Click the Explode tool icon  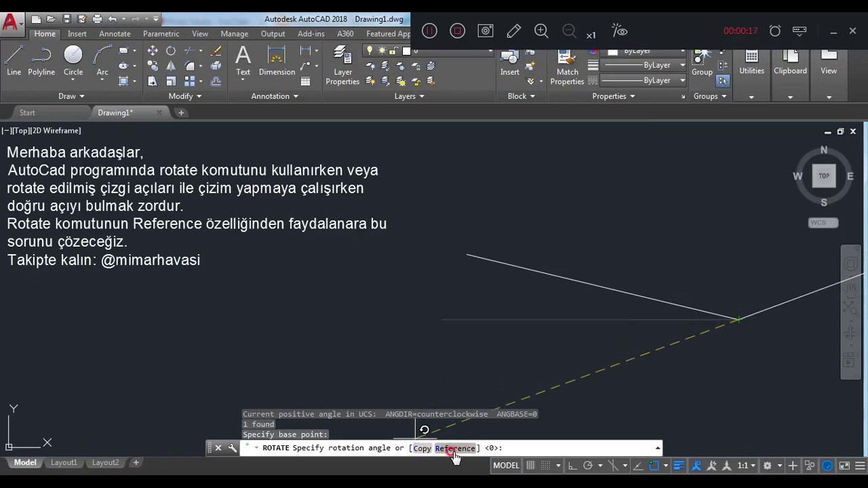pos(216,66)
